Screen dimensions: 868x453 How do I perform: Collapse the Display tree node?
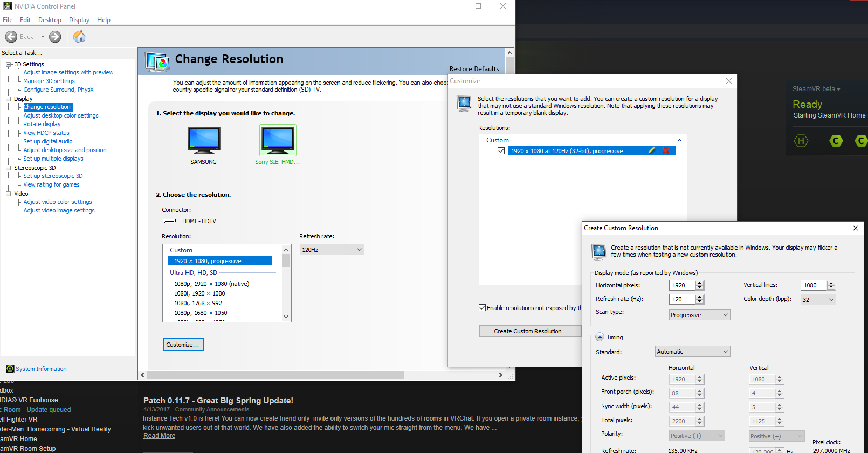[x=9, y=99]
